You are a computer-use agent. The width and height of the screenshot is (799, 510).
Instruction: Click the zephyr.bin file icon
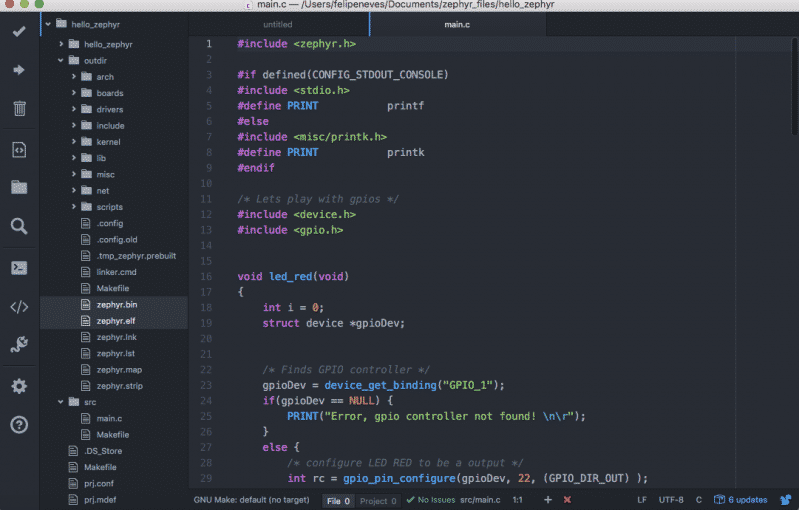pos(86,305)
